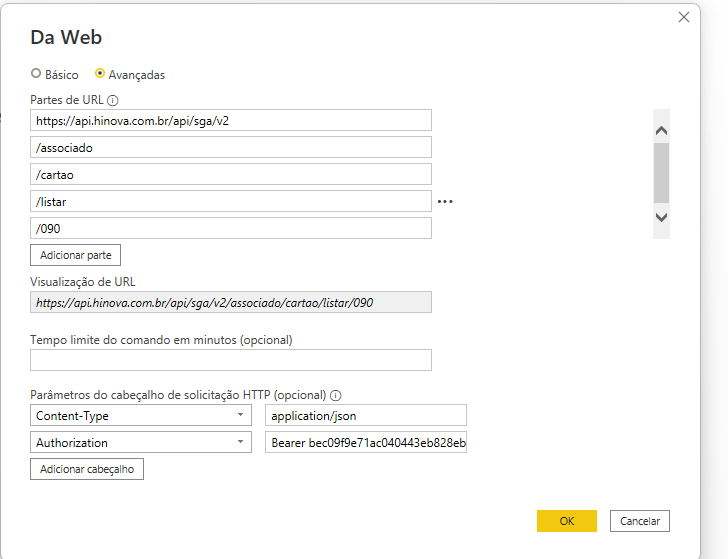
Task: Open info icon beside HTTP header parameters
Action: click(336, 396)
